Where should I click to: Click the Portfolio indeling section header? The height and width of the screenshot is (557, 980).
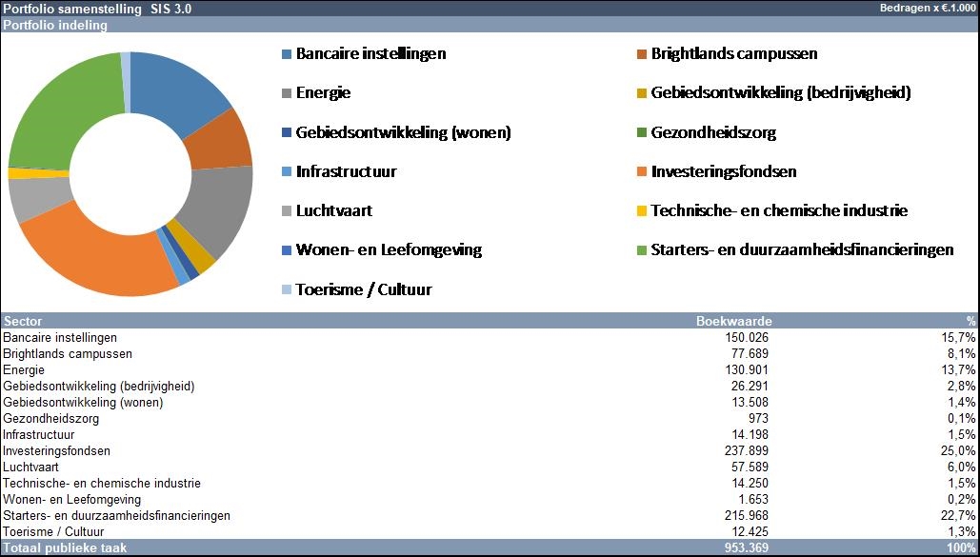pyautogui.click(x=55, y=26)
